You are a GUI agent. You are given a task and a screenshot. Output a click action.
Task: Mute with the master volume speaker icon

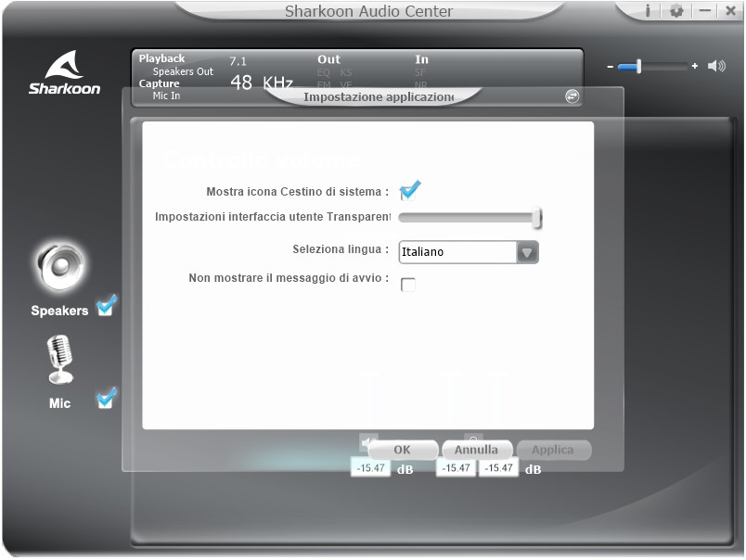pyautogui.click(x=716, y=66)
